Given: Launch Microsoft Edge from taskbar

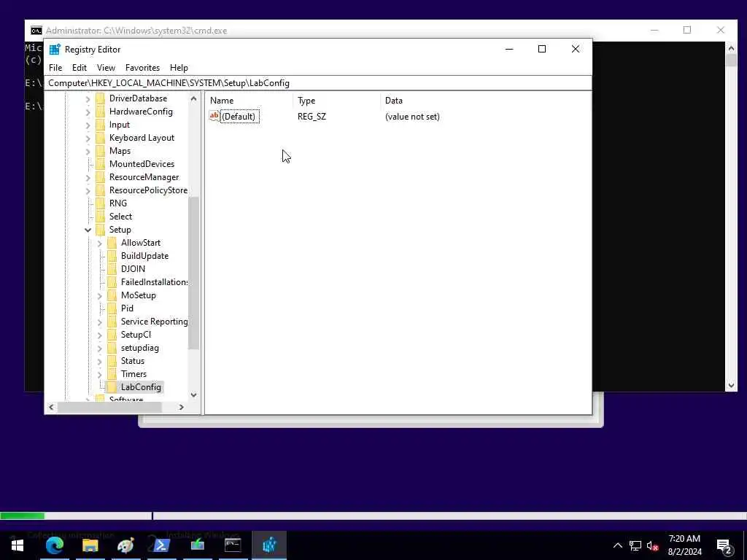Looking at the screenshot, I should (54, 545).
